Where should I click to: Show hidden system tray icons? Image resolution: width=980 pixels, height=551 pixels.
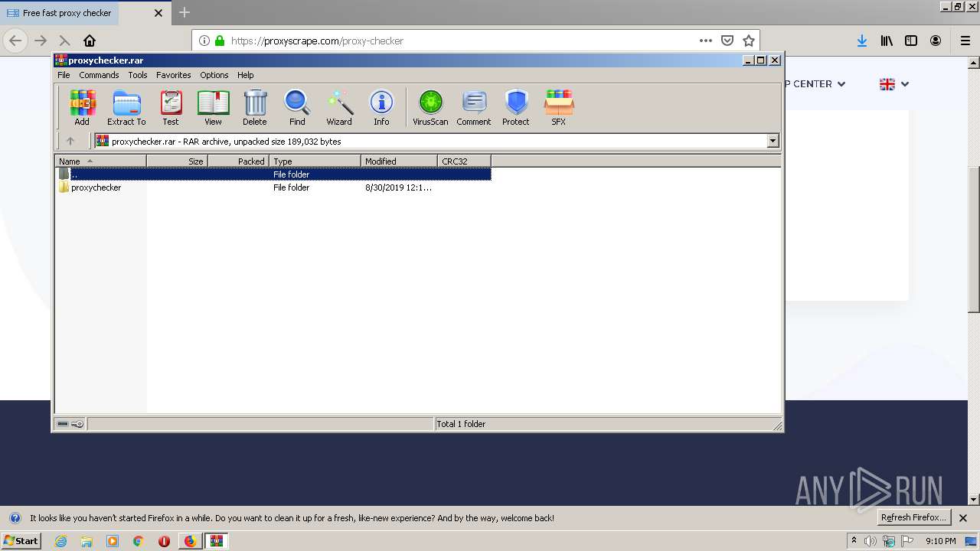[x=854, y=541]
